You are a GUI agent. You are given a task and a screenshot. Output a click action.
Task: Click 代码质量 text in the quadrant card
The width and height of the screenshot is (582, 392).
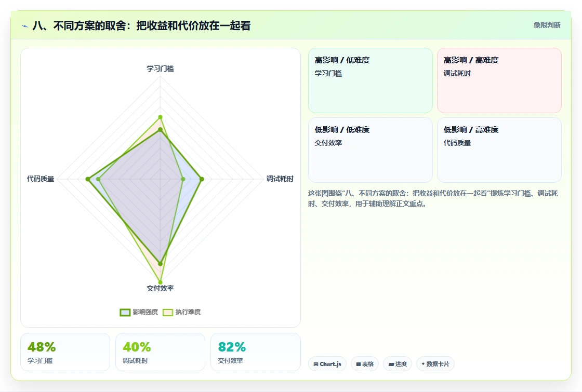click(457, 143)
